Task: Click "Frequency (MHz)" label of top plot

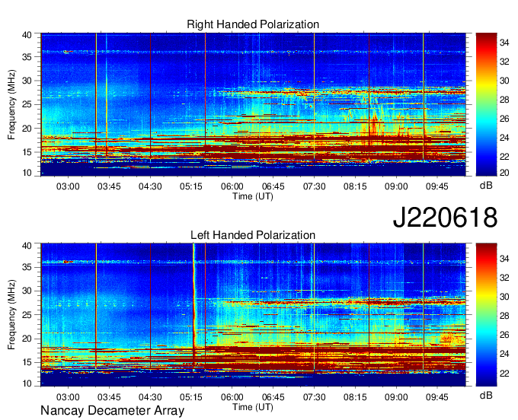Action: click(11, 104)
